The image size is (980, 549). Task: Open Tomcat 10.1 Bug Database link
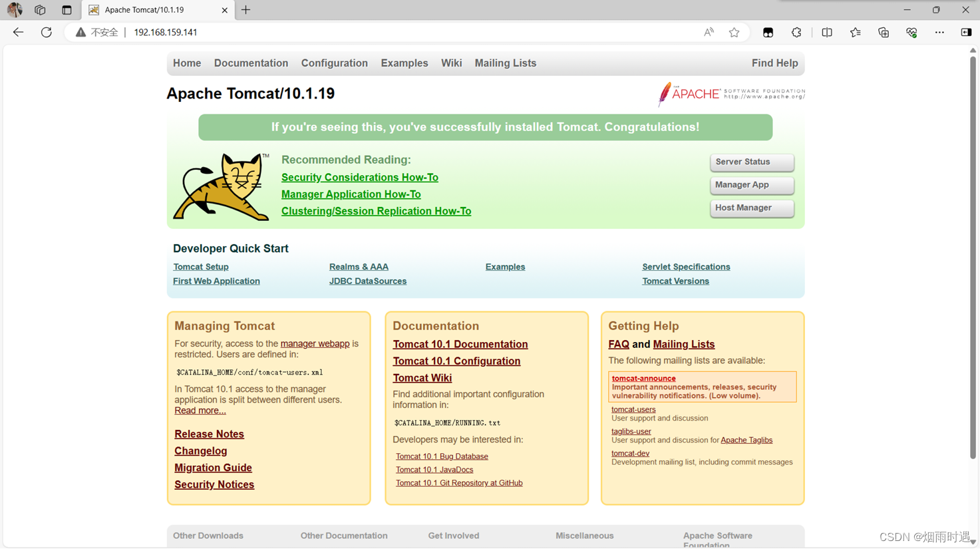pyautogui.click(x=442, y=457)
